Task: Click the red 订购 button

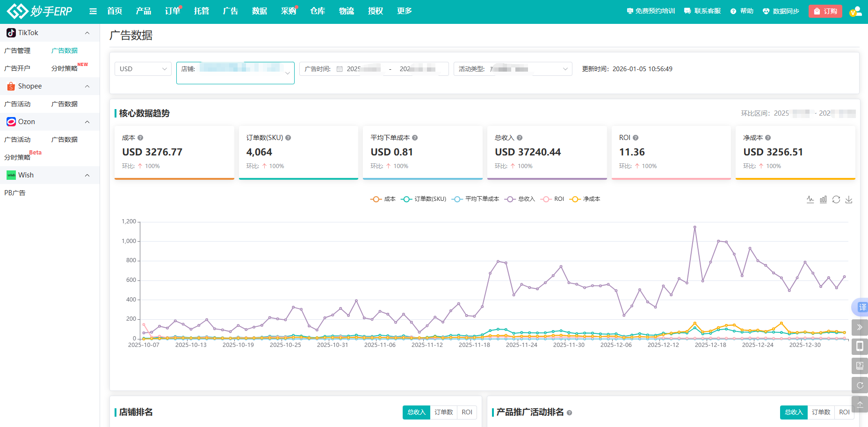Action: click(x=825, y=11)
